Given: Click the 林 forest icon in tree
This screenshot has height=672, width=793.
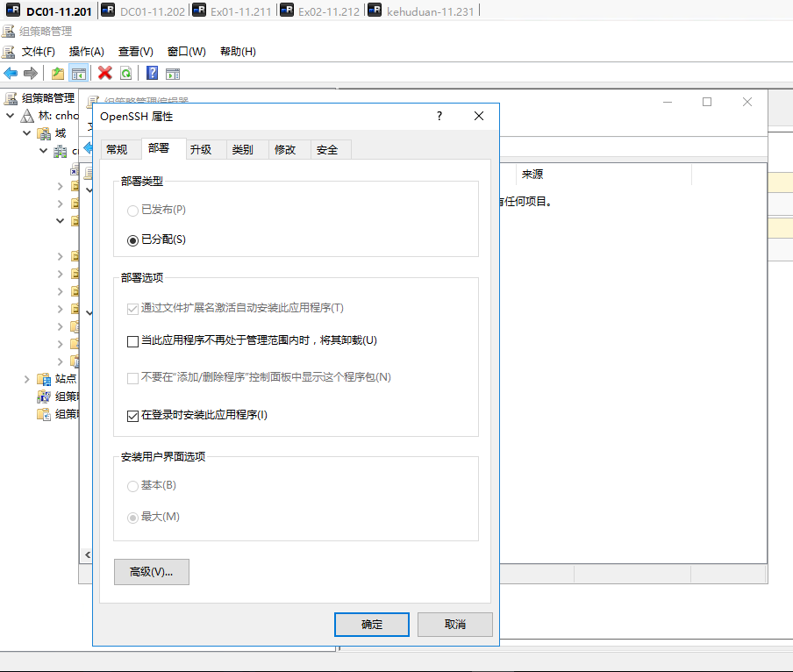Looking at the screenshot, I should [x=27, y=116].
